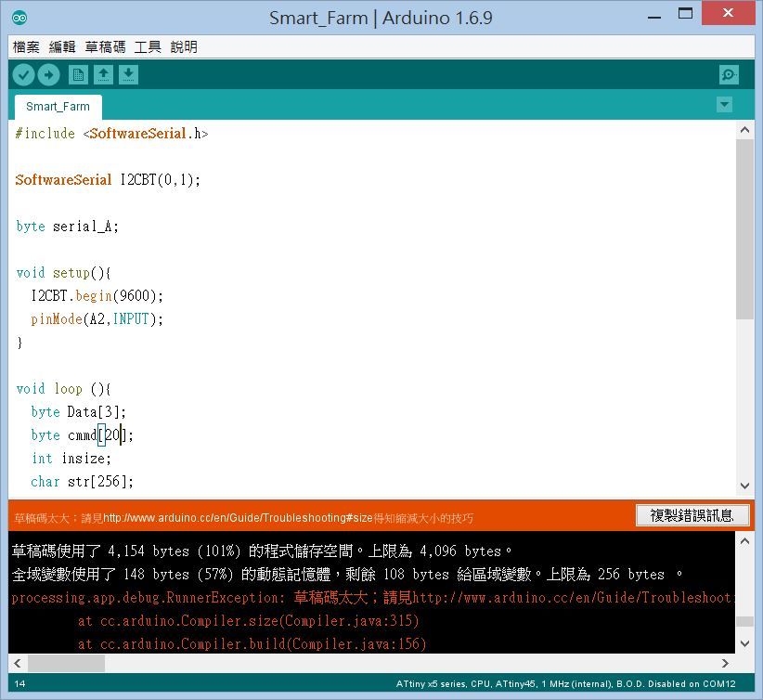
Task: Click the I2CBT.begin(9600); line
Action: point(97,295)
